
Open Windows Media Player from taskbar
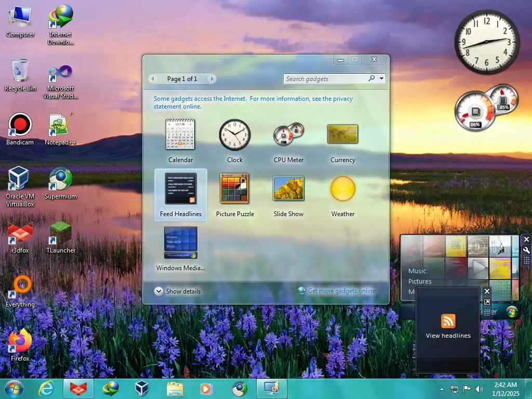click(x=206, y=389)
